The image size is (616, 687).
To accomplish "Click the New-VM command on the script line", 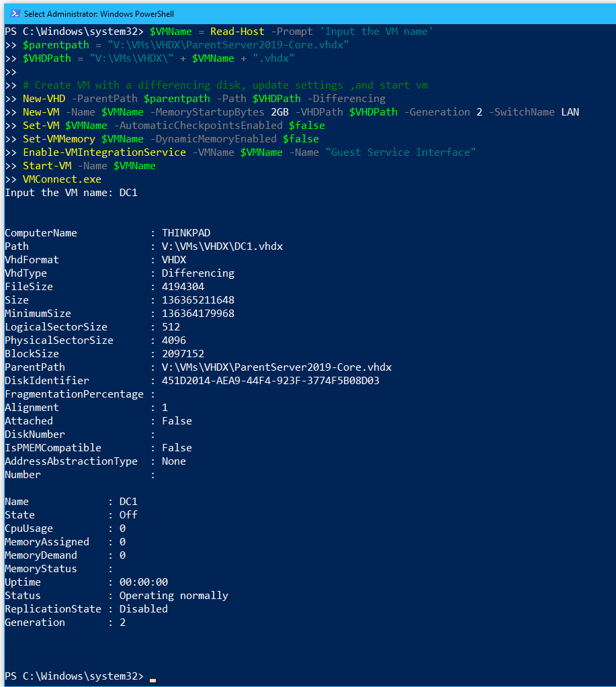I will [41, 112].
